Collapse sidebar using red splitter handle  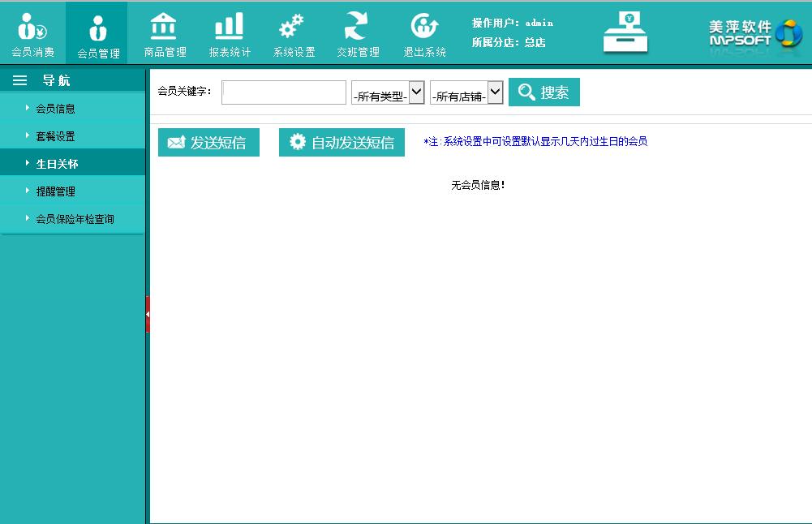[148, 314]
